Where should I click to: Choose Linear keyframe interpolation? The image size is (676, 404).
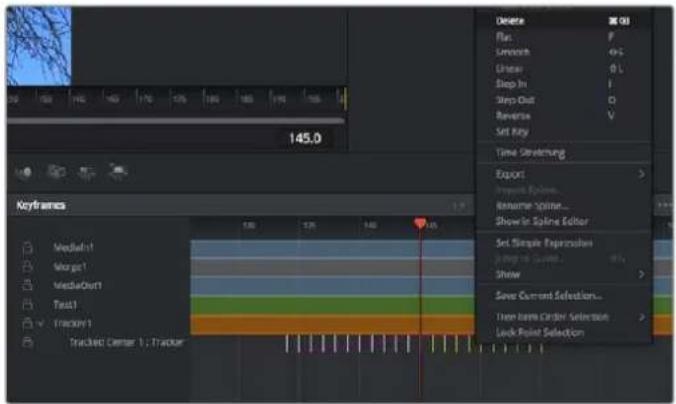pyautogui.click(x=509, y=69)
